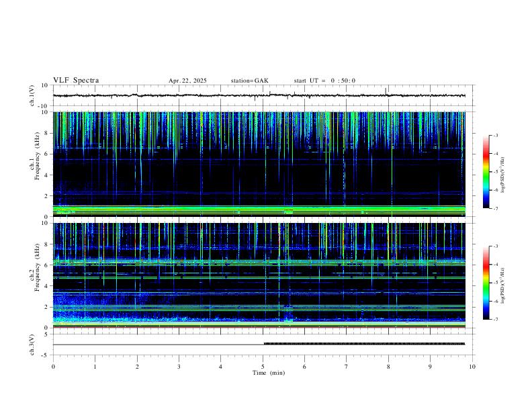Click the -4 tick on ch.2 color bar

(496, 265)
